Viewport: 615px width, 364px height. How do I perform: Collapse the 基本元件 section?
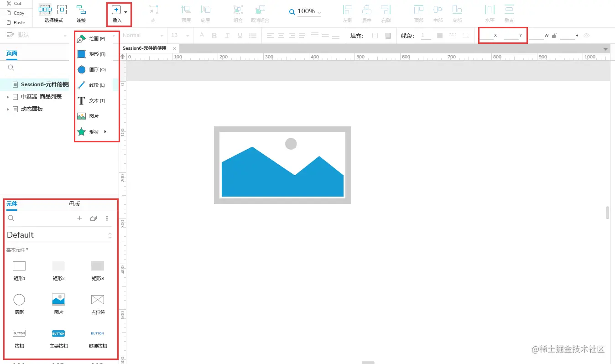tap(17, 250)
